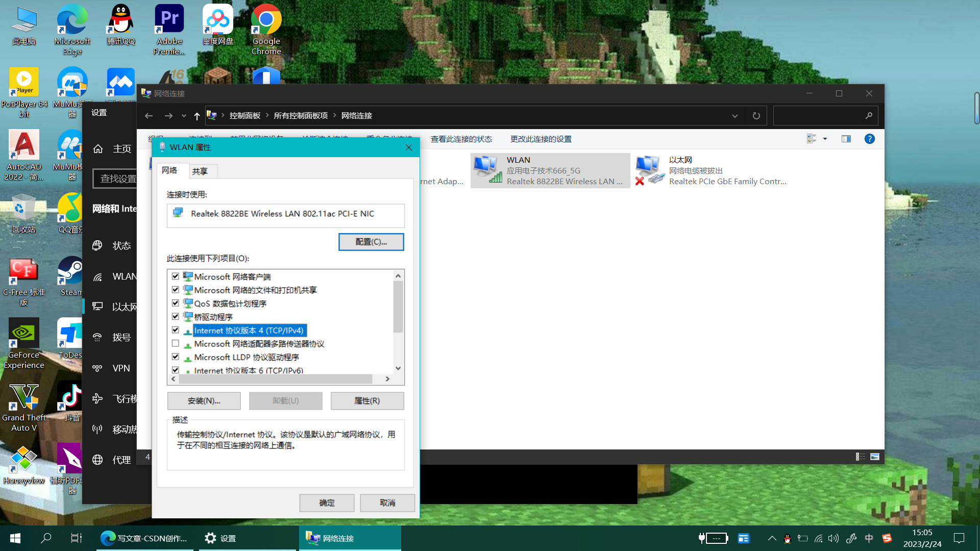Viewport: 980px width, 551px height.
Task: Click the protocol list horizontal scrollbar
Action: pos(276,379)
